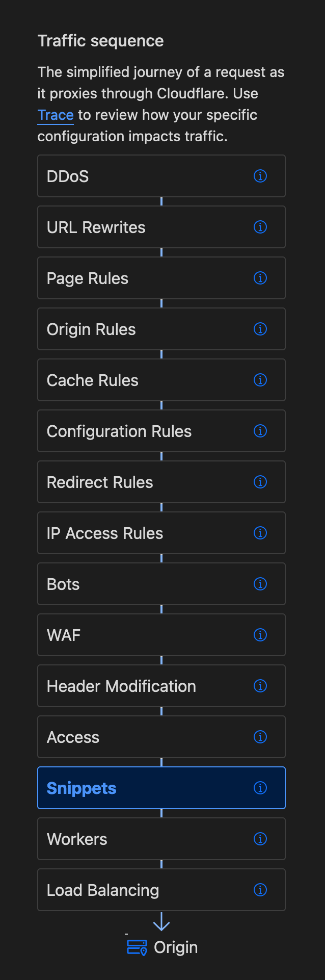Open info for Redirect Rules
The width and height of the screenshot is (325, 980).
(260, 482)
